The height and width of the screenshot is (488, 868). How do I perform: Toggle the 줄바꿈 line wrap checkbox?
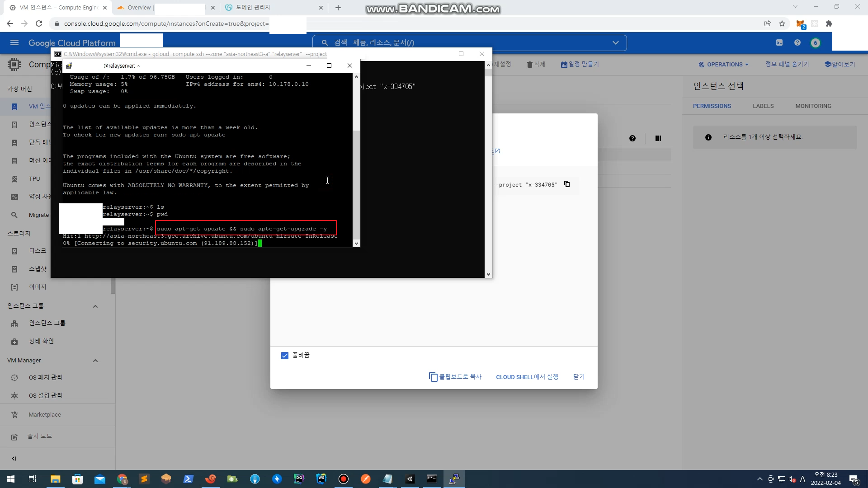pyautogui.click(x=285, y=356)
